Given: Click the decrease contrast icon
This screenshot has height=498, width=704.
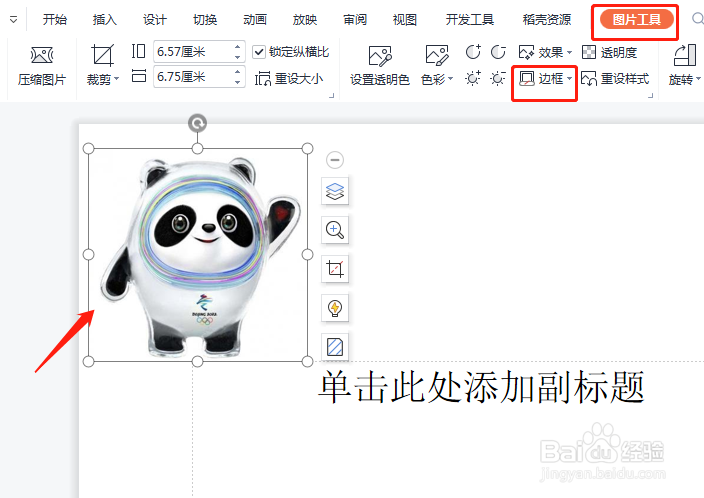Looking at the screenshot, I should [498, 52].
